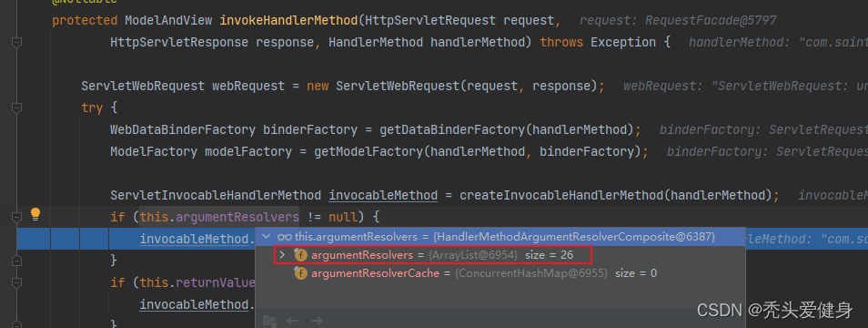The image size is (868, 328).
Task: Click the ModelAndView return type
Action: pyautogui.click(x=168, y=20)
